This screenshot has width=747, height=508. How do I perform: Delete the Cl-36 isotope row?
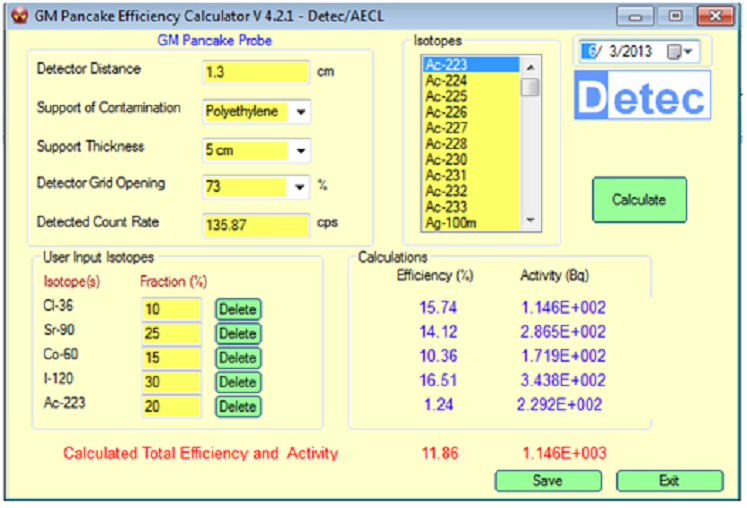pyautogui.click(x=238, y=310)
